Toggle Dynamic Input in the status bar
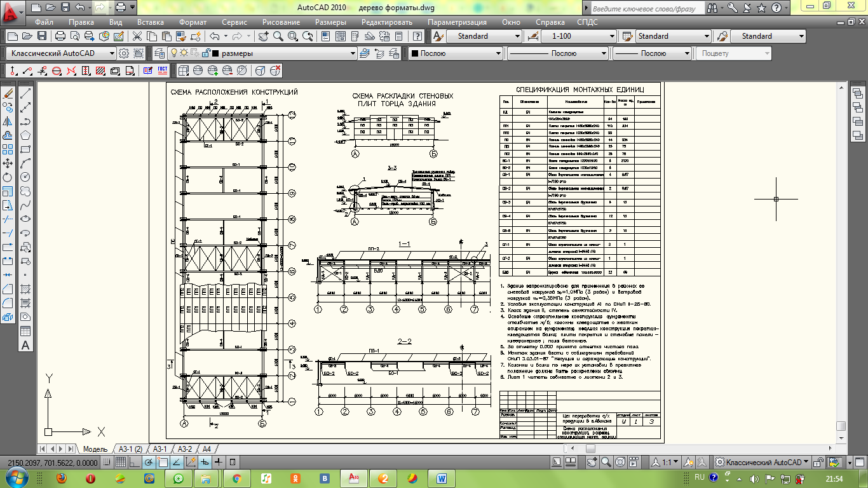The width and height of the screenshot is (868, 488). point(205,462)
